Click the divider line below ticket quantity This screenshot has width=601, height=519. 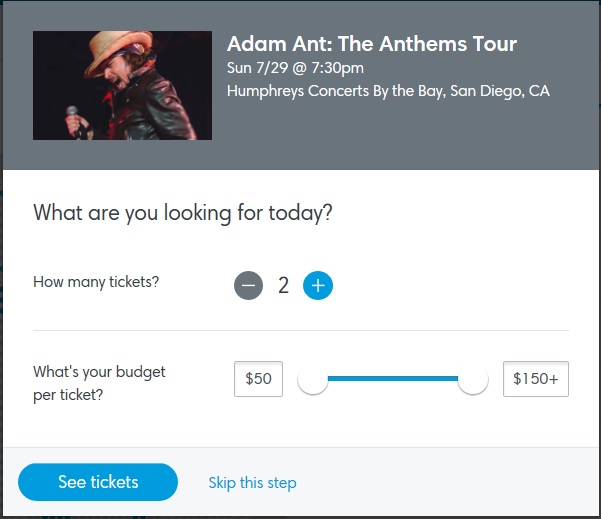point(300,330)
